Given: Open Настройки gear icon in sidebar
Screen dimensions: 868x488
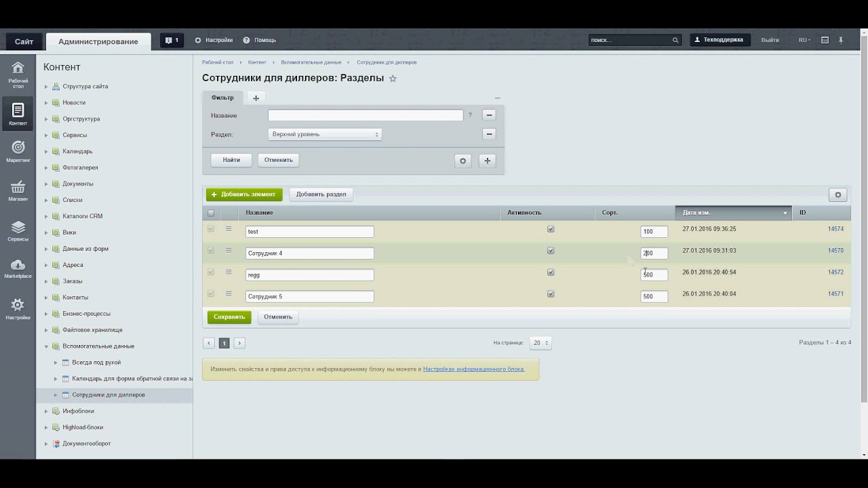Looking at the screenshot, I should pos(18,308).
